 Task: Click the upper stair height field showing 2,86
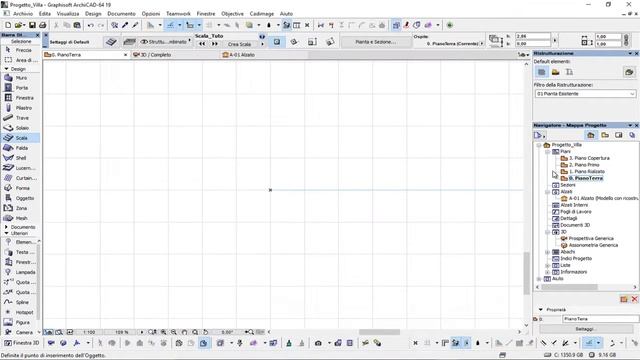[x=533, y=36]
